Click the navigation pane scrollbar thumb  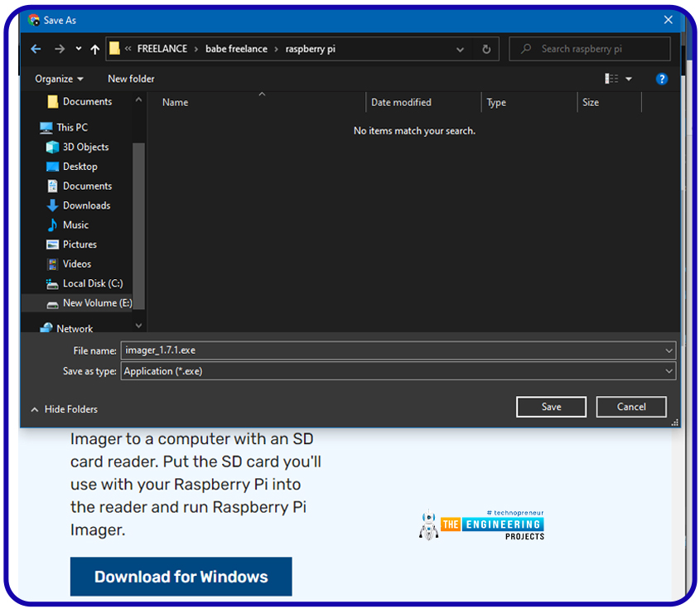tap(139, 226)
